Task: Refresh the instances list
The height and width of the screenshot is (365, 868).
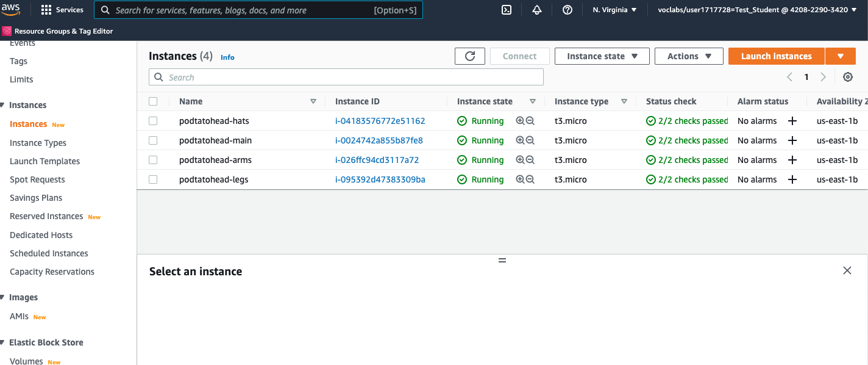Action: click(470, 56)
